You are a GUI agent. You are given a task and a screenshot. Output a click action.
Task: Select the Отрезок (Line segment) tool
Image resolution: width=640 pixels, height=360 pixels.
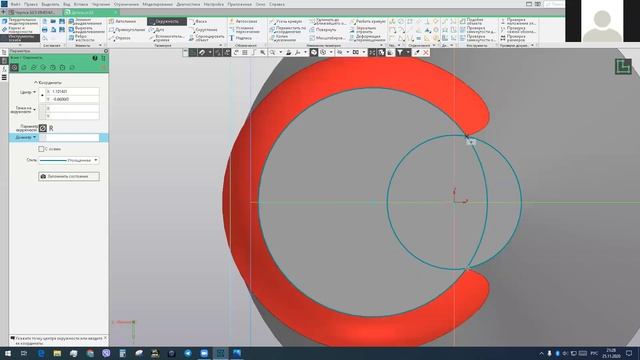(120, 38)
